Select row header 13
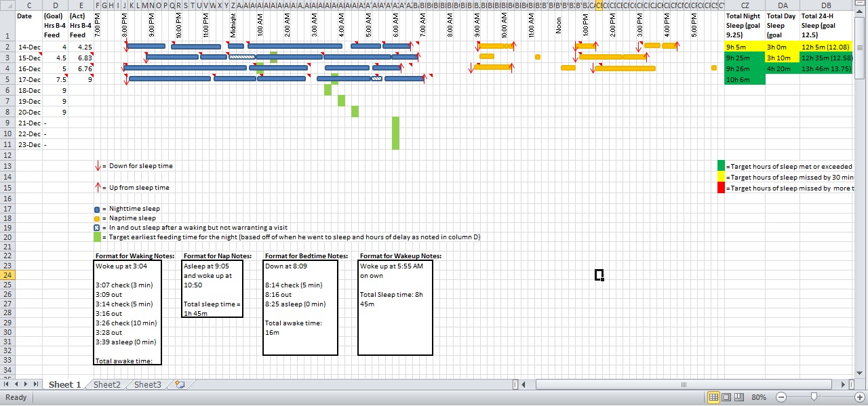 pos(7,166)
